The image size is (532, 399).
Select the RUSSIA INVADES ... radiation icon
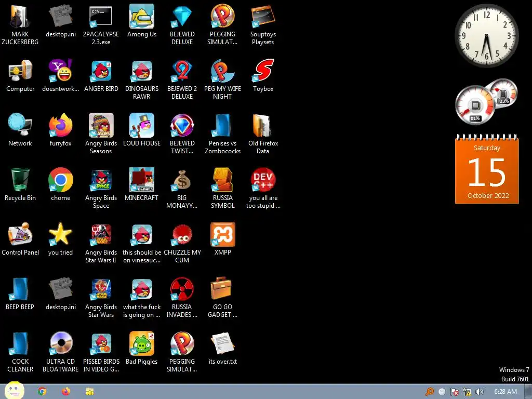(x=182, y=289)
